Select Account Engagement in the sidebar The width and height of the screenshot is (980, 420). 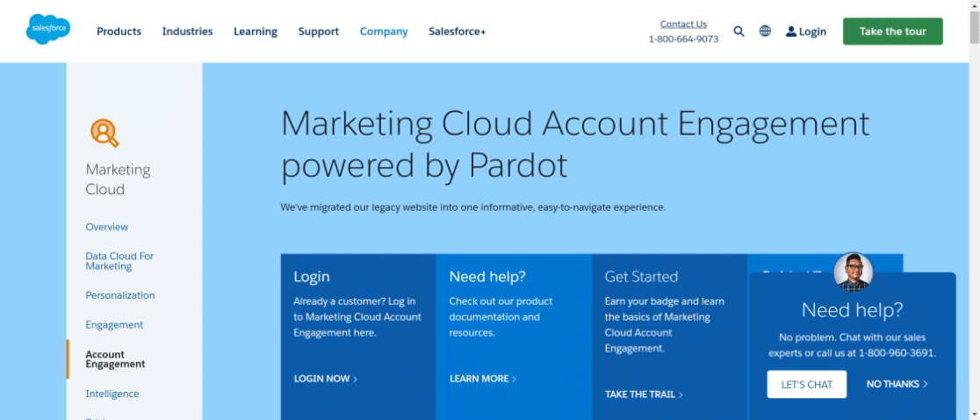pos(115,359)
